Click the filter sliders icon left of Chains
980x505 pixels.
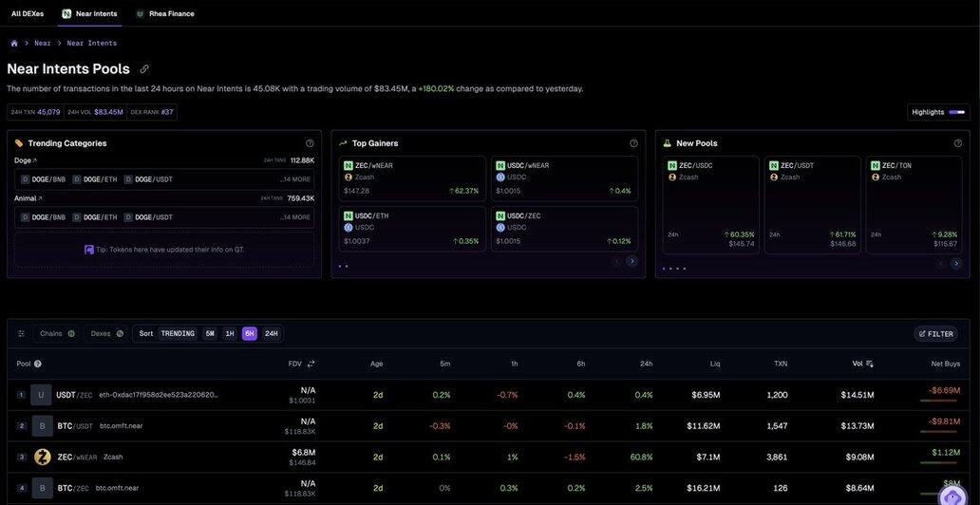coord(21,334)
